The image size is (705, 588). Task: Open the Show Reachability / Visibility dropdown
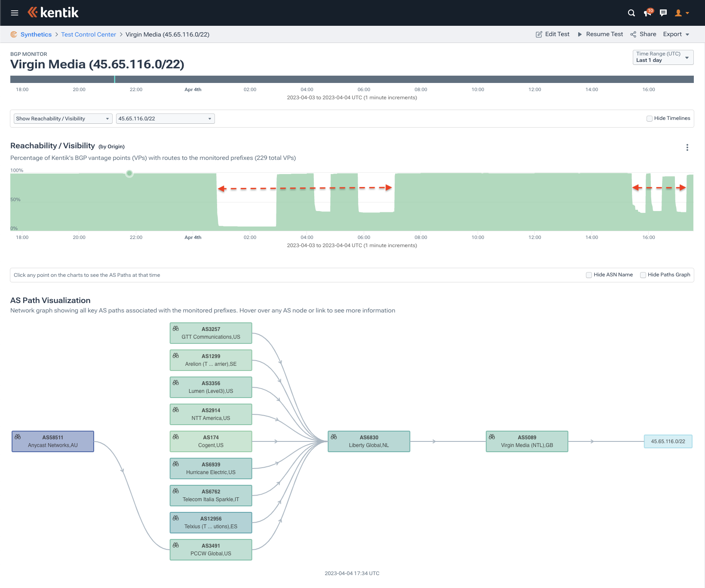[x=63, y=119]
